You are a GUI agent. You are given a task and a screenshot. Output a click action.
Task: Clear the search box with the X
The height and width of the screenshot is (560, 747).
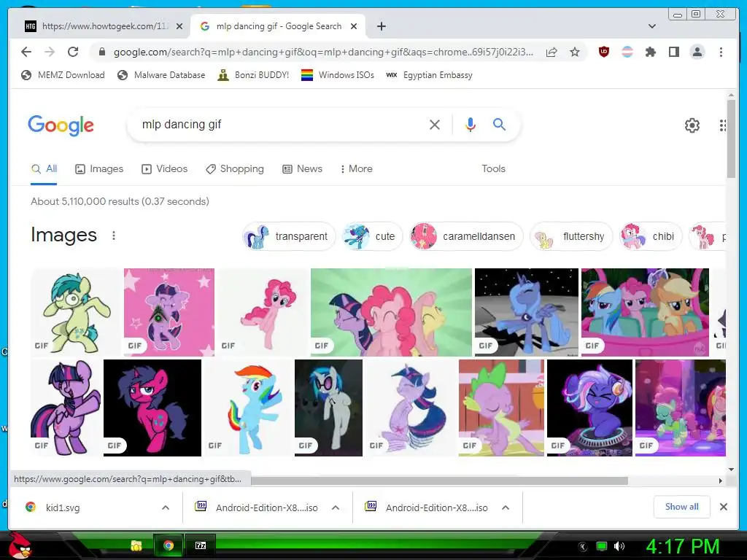(x=435, y=125)
